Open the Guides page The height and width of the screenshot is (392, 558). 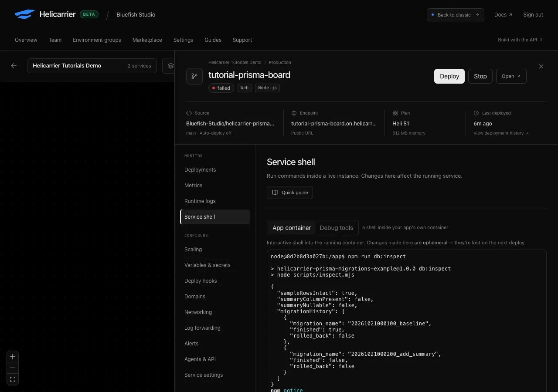(213, 40)
